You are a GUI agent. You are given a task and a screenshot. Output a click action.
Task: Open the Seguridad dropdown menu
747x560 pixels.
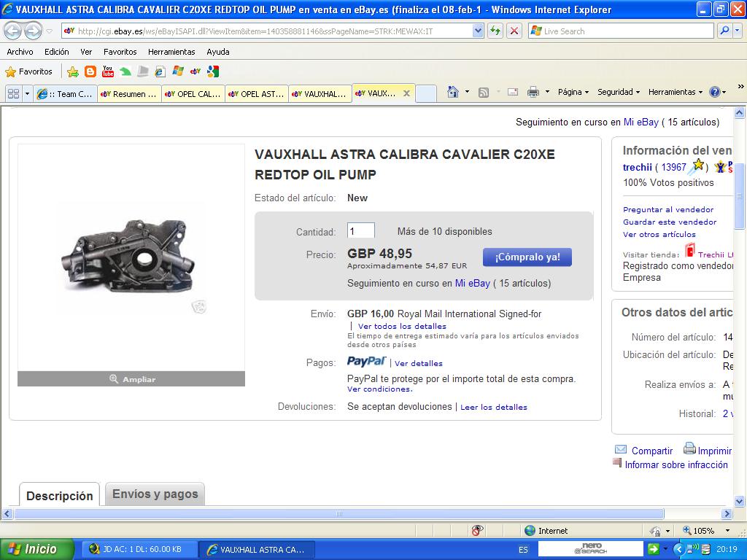click(x=619, y=92)
